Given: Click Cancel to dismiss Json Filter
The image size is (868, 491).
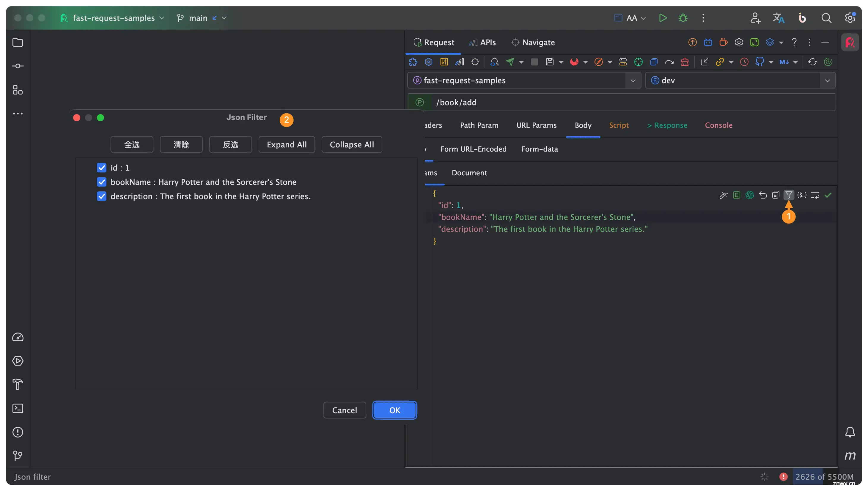Looking at the screenshot, I should pyautogui.click(x=345, y=410).
